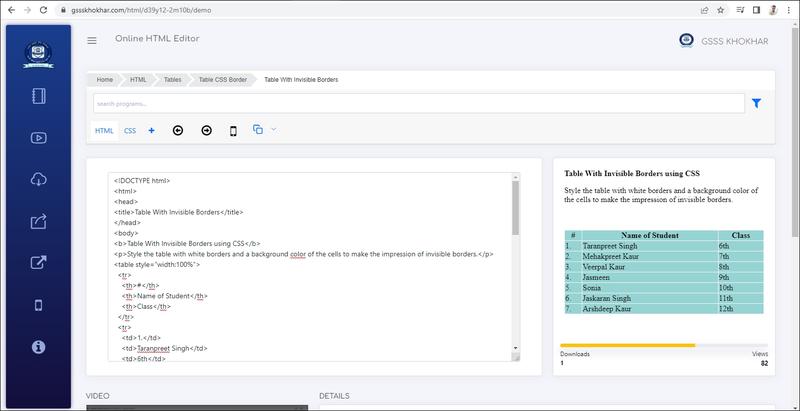Toggle the sidebar with the hamburger menu
The width and height of the screenshot is (800, 411).
92,40
